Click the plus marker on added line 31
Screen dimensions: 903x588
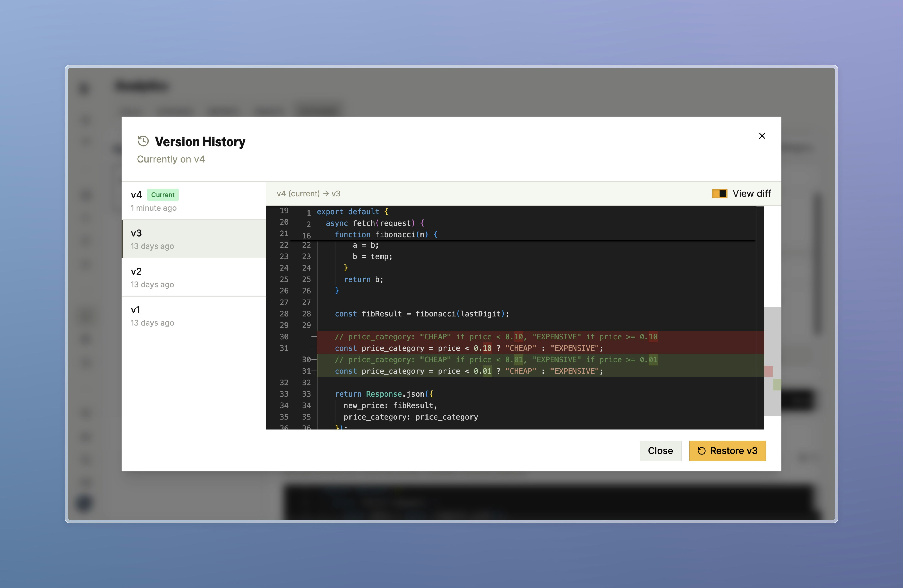314,371
